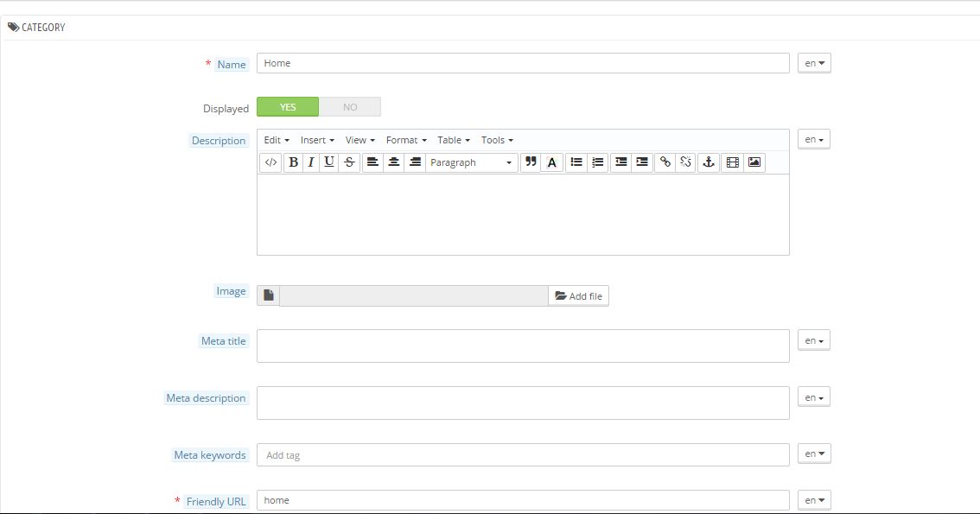Insert an anchor in Description

708,162
